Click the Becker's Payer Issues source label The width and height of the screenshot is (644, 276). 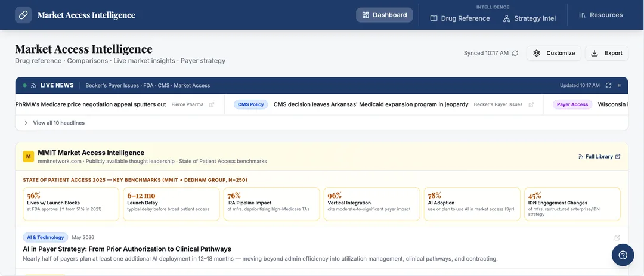[x=498, y=104]
